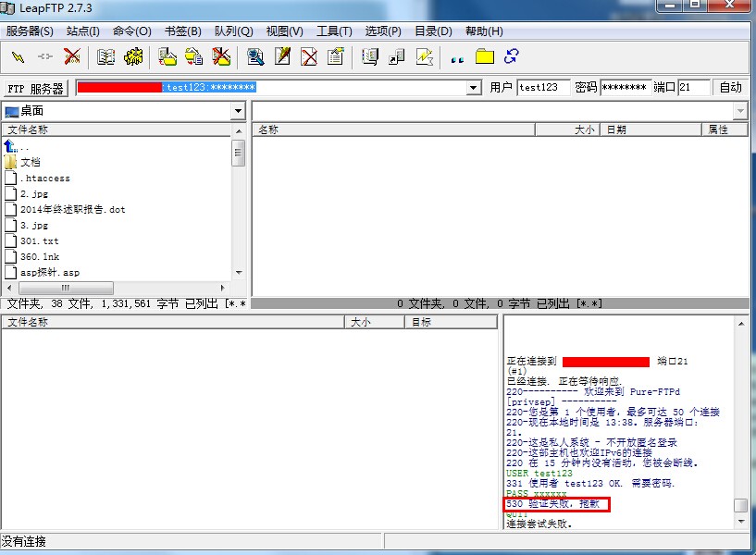The image size is (756, 555).
Task: Click the 密码 password field
Action: coord(626,87)
